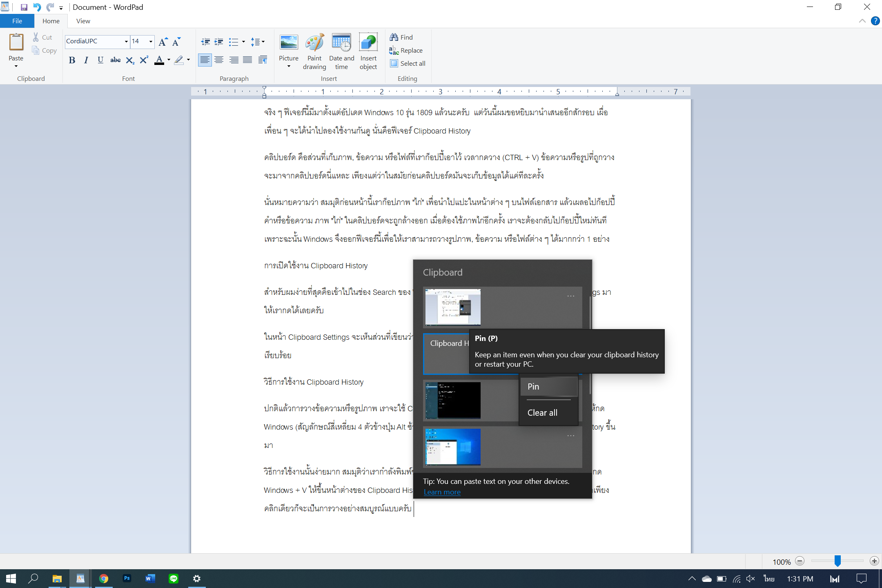Image resolution: width=882 pixels, height=588 pixels.
Task: Choose Clear all in clipboard menu
Action: click(x=549, y=413)
